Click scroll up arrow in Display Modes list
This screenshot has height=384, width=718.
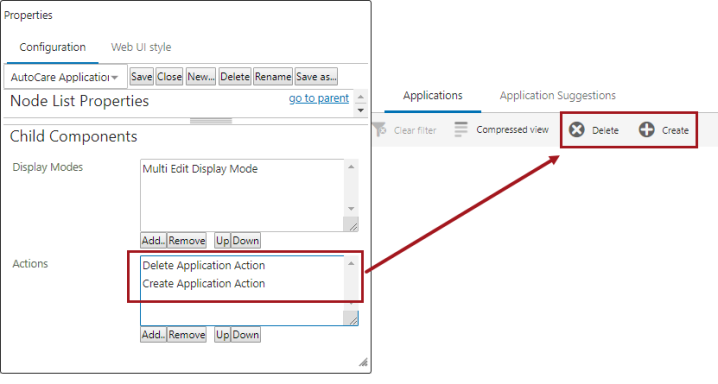coord(351,167)
